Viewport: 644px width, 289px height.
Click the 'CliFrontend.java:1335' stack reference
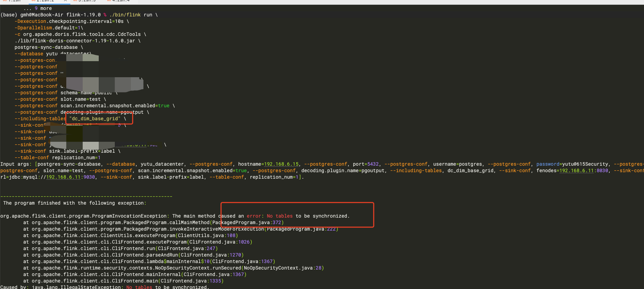pos(191,281)
